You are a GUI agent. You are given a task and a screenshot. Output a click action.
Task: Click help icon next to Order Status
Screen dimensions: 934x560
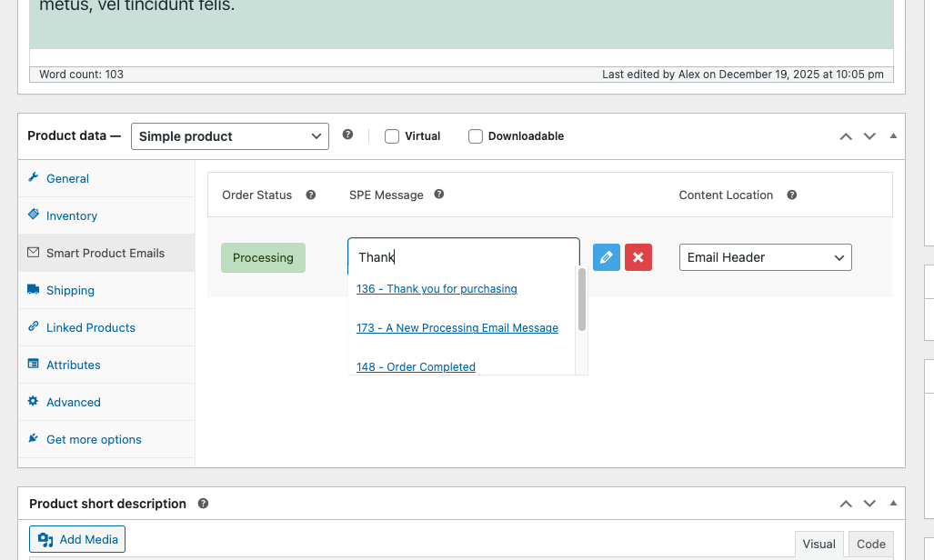(311, 195)
